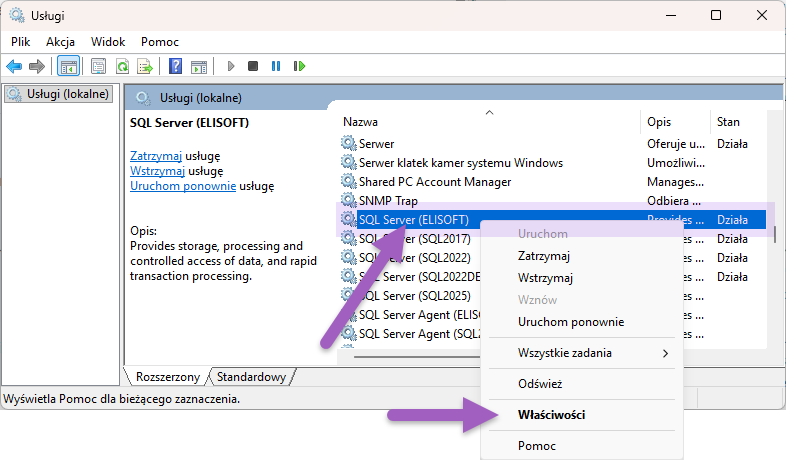Click the Usługi app icon in title bar

17,16
